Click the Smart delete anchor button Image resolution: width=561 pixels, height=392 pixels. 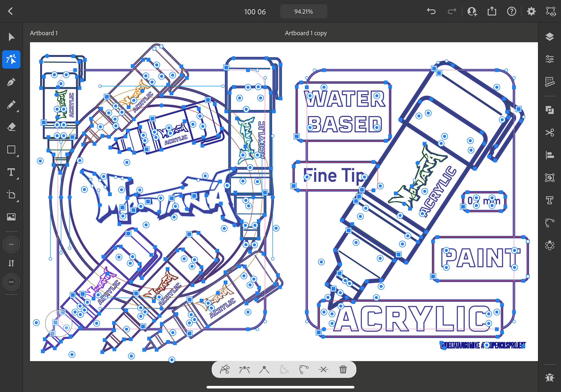225,369
